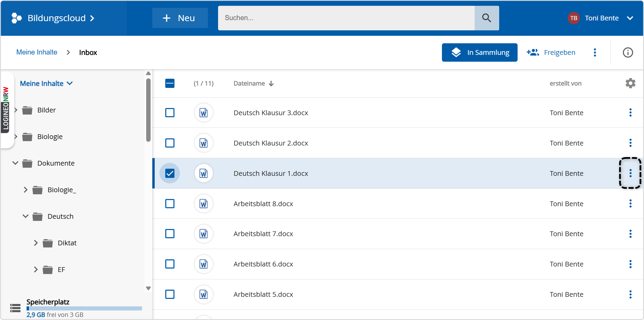Collapse the Dokumente folder chevron
The height and width of the screenshot is (320, 644).
pyautogui.click(x=15, y=163)
